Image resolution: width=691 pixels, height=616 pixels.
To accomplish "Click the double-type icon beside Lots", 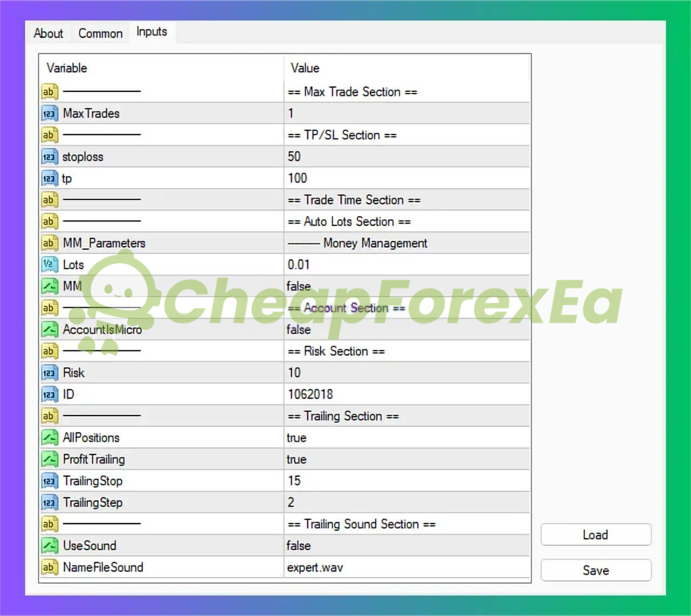I will pos(49,265).
